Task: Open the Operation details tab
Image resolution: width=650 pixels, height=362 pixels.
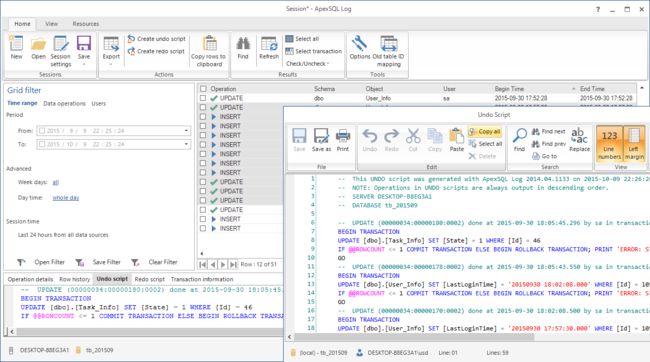Action: click(30, 279)
